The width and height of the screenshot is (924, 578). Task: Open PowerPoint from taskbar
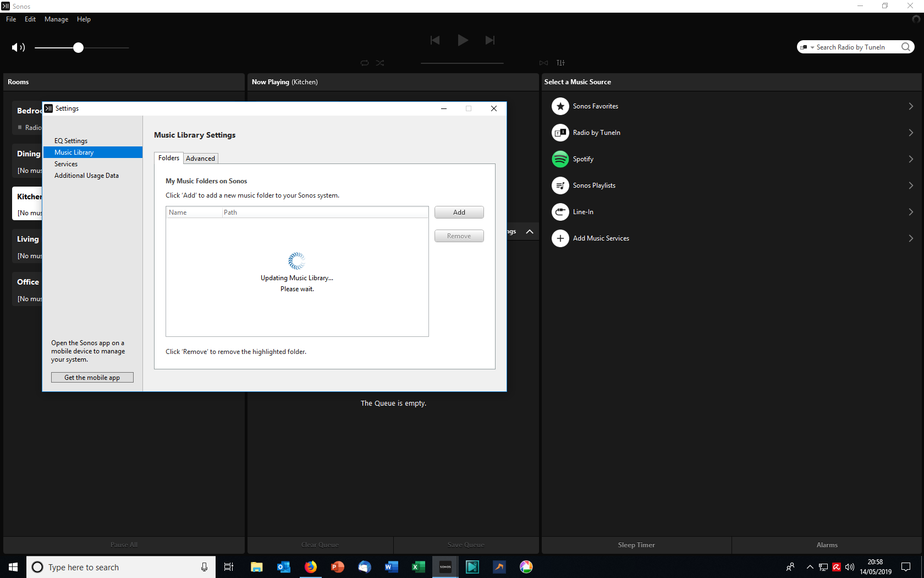point(338,567)
